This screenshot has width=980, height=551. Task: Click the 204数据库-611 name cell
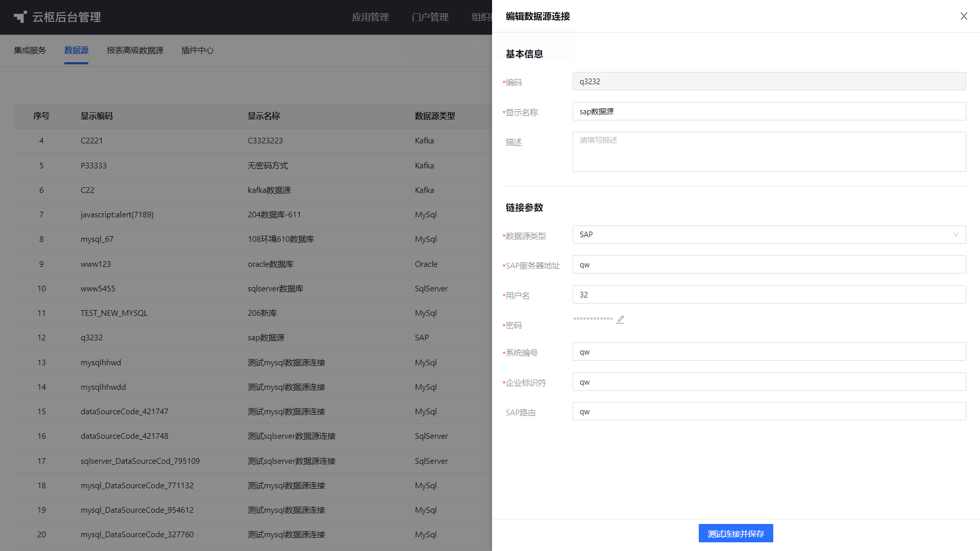click(x=274, y=214)
